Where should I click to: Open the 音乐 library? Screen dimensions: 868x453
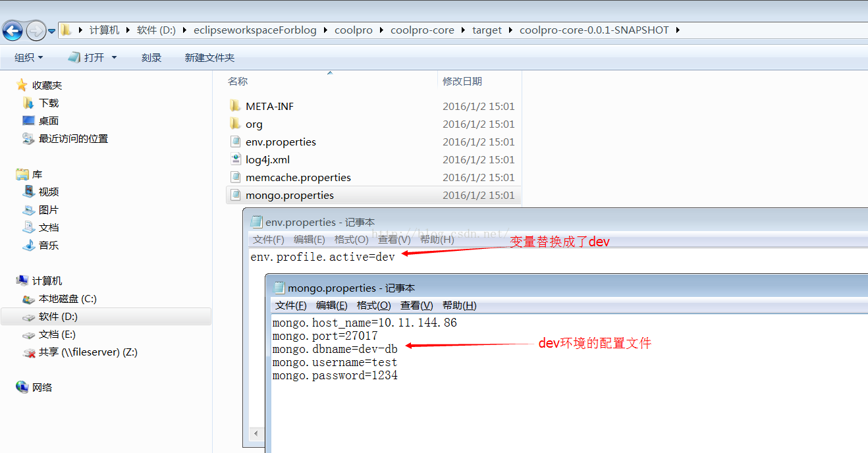(x=49, y=245)
